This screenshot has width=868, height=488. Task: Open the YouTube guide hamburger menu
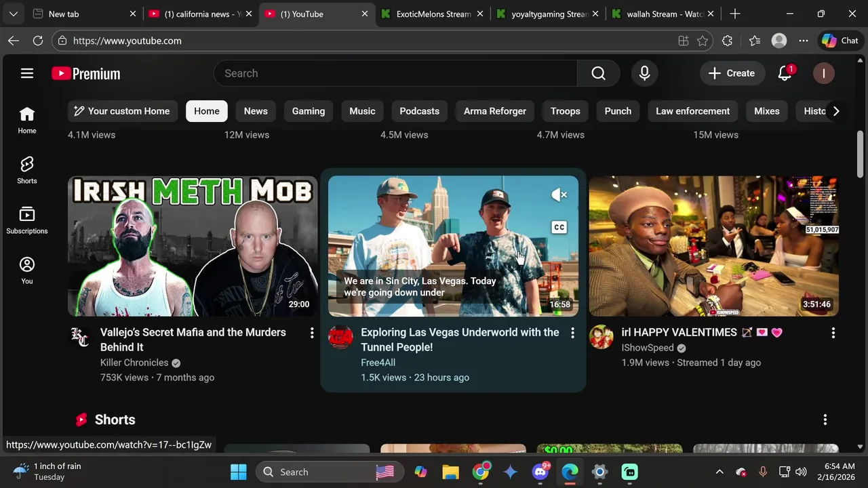point(27,73)
